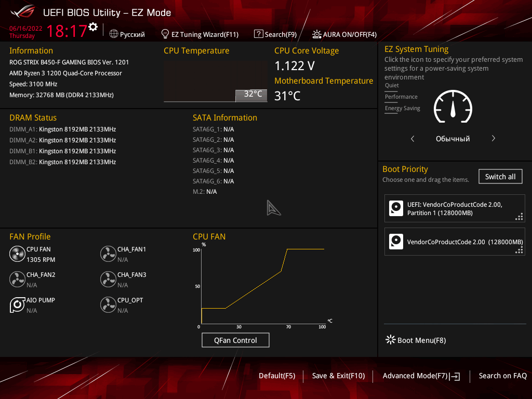
Task: Click Memory: 32768 MB text
Action: tap(61, 95)
